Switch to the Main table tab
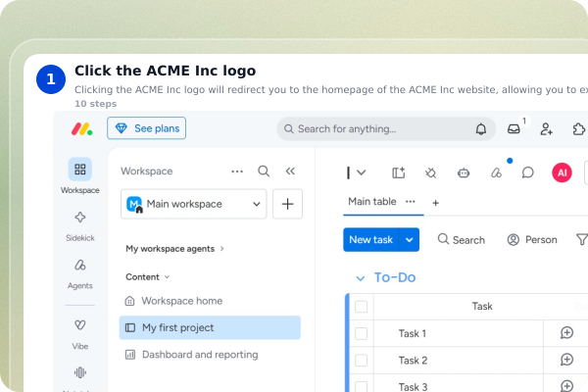588x392 pixels. (372, 202)
